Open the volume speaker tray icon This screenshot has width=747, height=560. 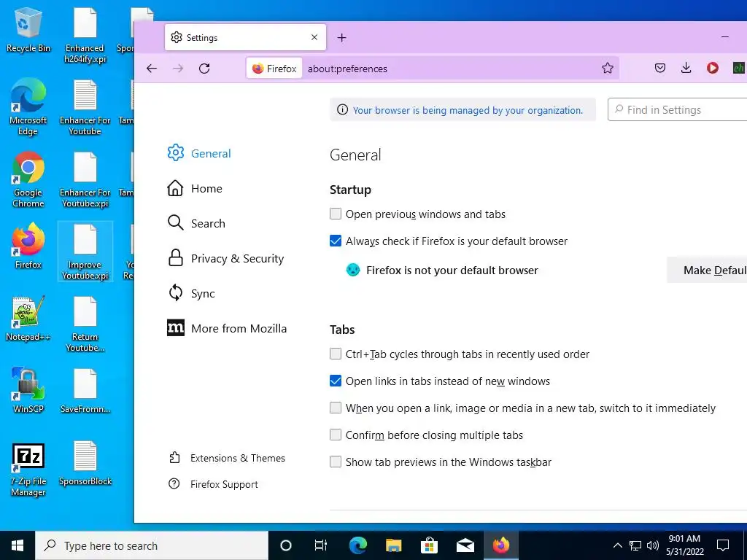[653, 545]
